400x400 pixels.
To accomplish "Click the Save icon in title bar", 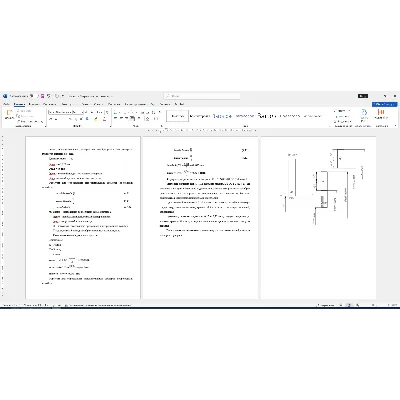I will click(42, 96).
